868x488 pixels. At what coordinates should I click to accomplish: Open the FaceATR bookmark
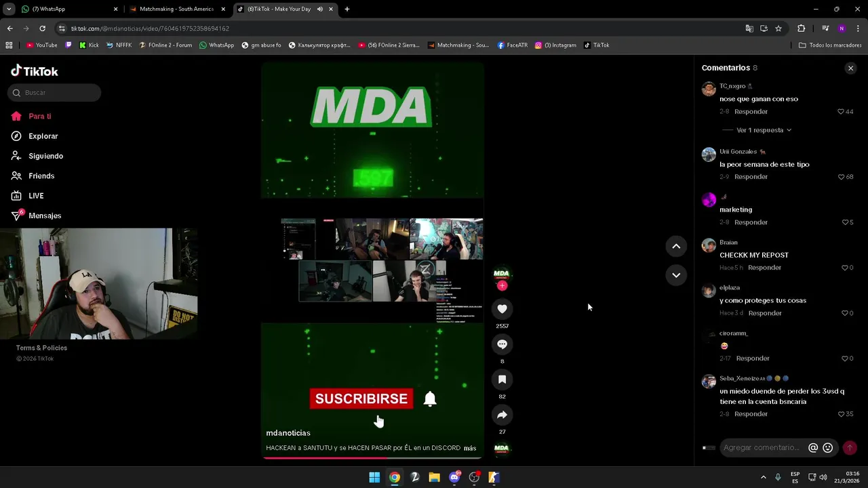pos(512,45)
